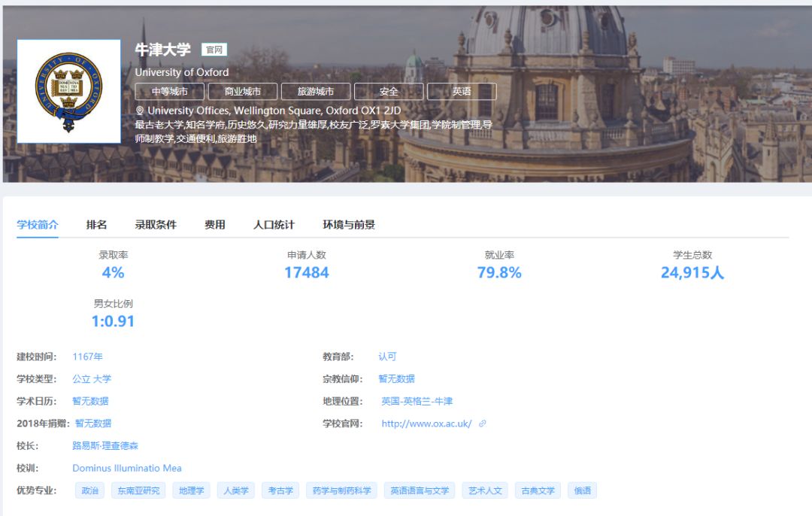Click the 古典文学 major tag
The height and width of the screenshot is (516, 812).
(538, 490)
